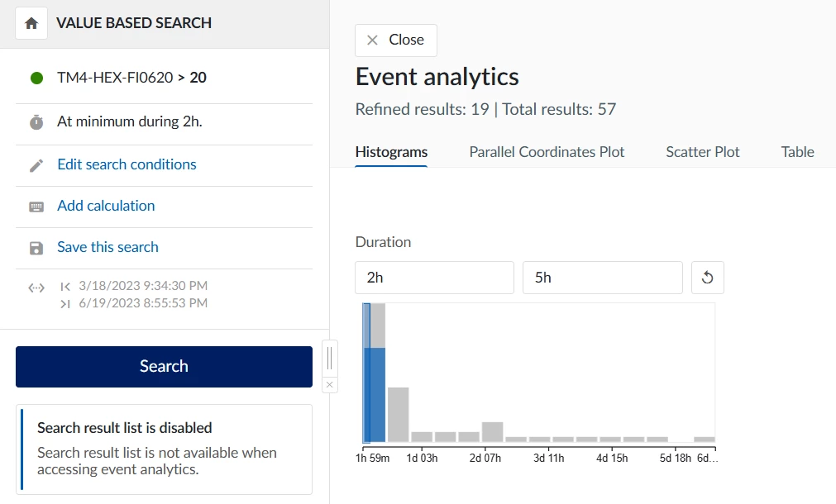836x504 pixels.
Task: Close the Event analytics panel
Action: [x=395, y=40]
